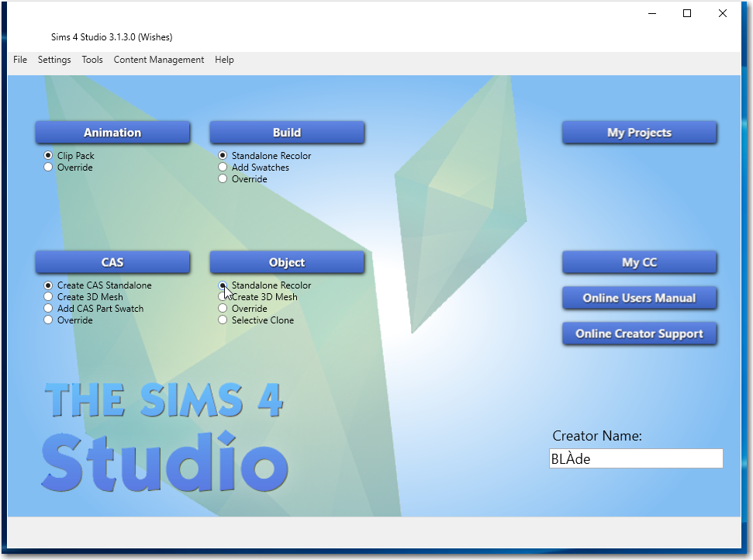Click the Creator Name input field
The height and width of the screenshot is (560, 753).
pyautogui.click(x=636, y=458)
